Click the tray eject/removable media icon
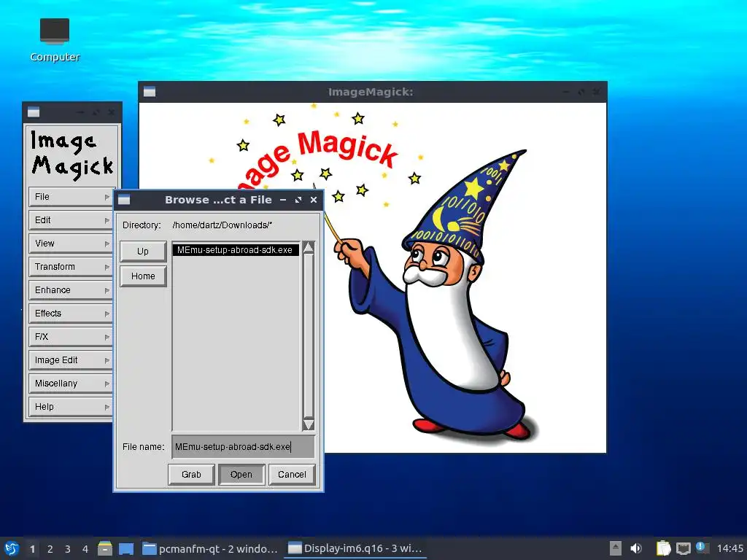Screen dimensions: 747x560 click(616, 548)
